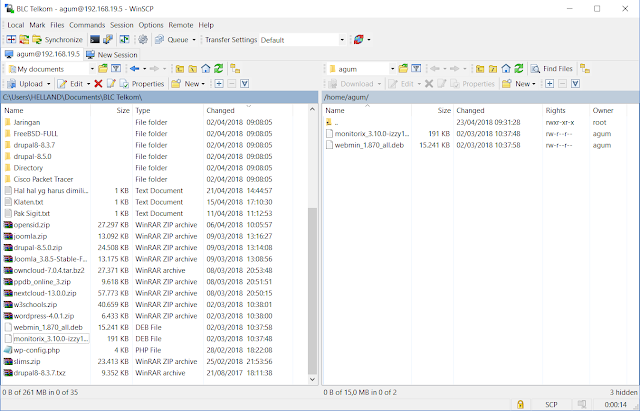The width and height of the screenshot is (640, 411).
Task: Click remote panel Filter icon
Action: [x=416, y=69]
